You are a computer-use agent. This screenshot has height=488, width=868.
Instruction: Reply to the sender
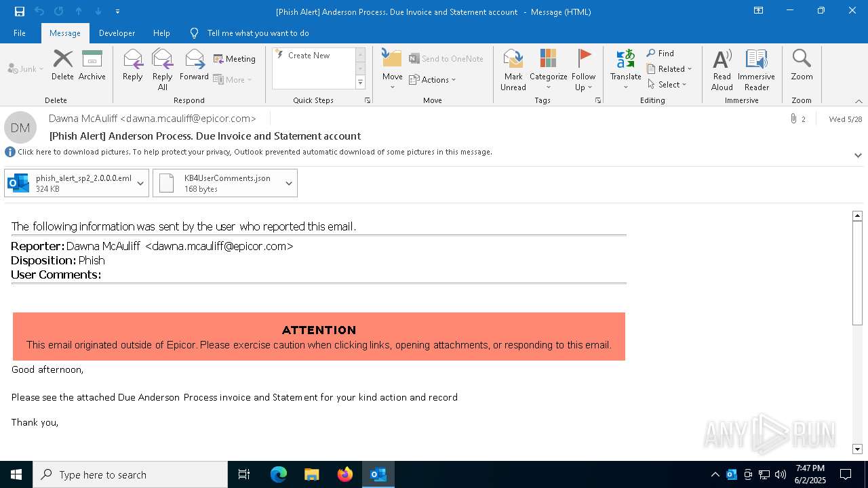133,64
